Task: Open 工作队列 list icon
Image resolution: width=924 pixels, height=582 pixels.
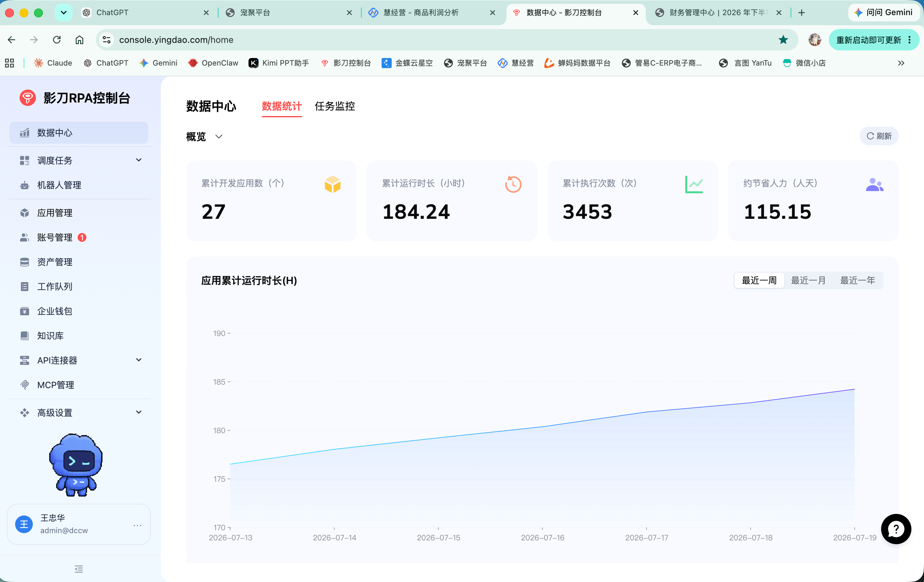Action: pyautogui.click(x=25, y=287)
